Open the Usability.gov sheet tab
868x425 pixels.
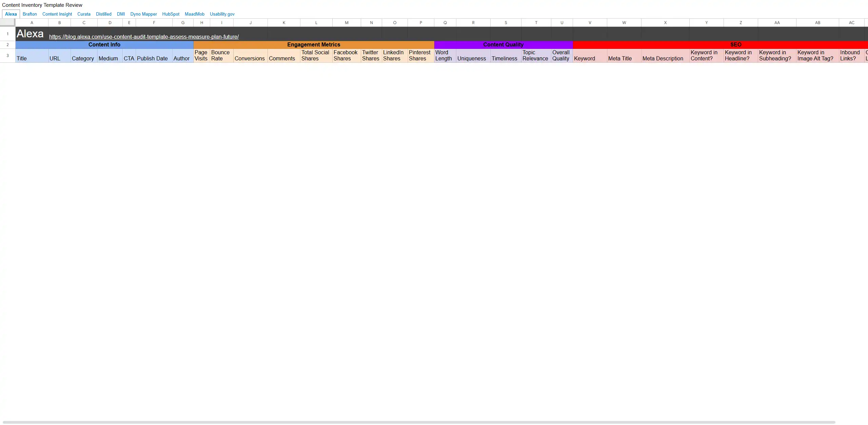(x=222, y=14)
